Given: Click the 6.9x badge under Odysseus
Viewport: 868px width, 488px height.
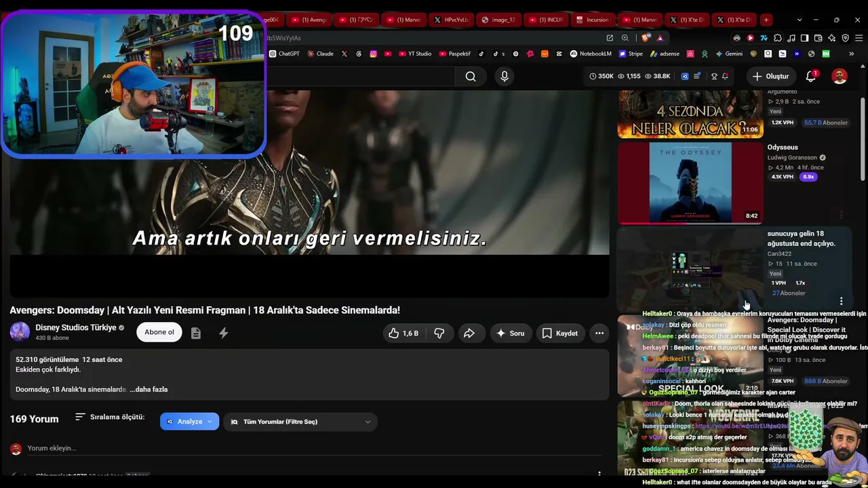Looking at the screenshot, I should pos(808,177).
